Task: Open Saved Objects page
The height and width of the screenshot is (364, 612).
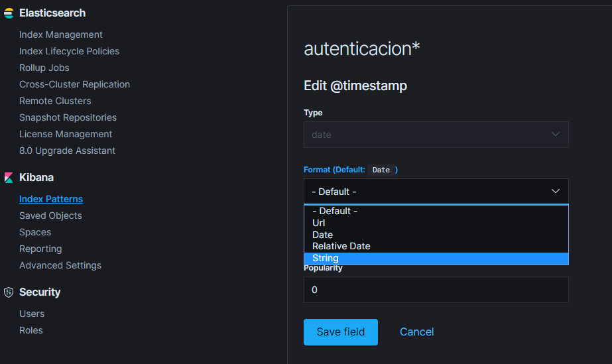Action: coord(50,215)
